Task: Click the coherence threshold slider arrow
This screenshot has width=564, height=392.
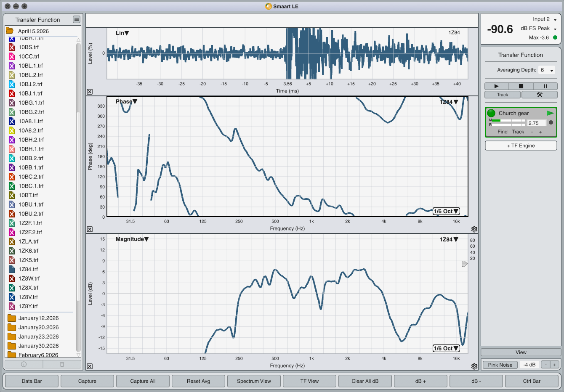Action: point(465,264)
